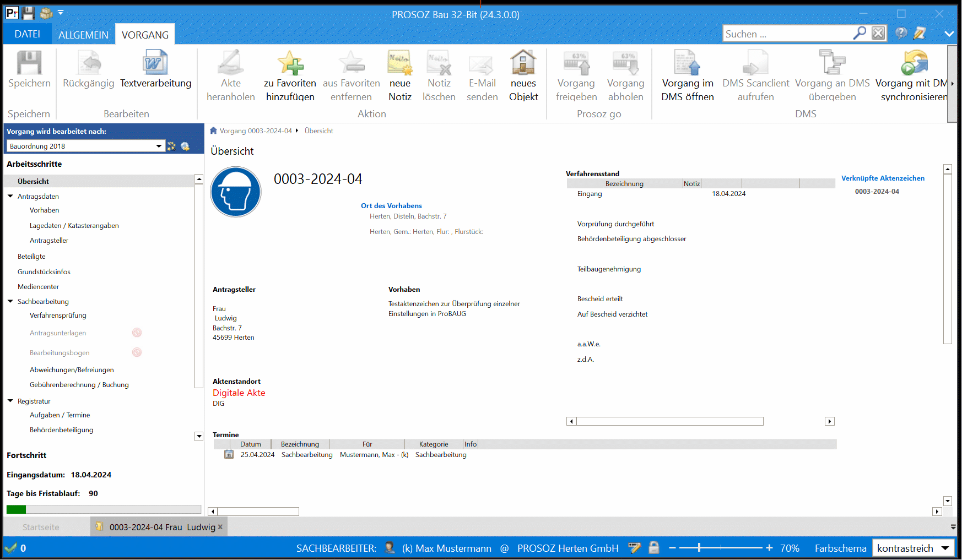Click the stacked boxes icon in the title bar
This screenshot has width=962, height=560.
click(x=46, y=13)
